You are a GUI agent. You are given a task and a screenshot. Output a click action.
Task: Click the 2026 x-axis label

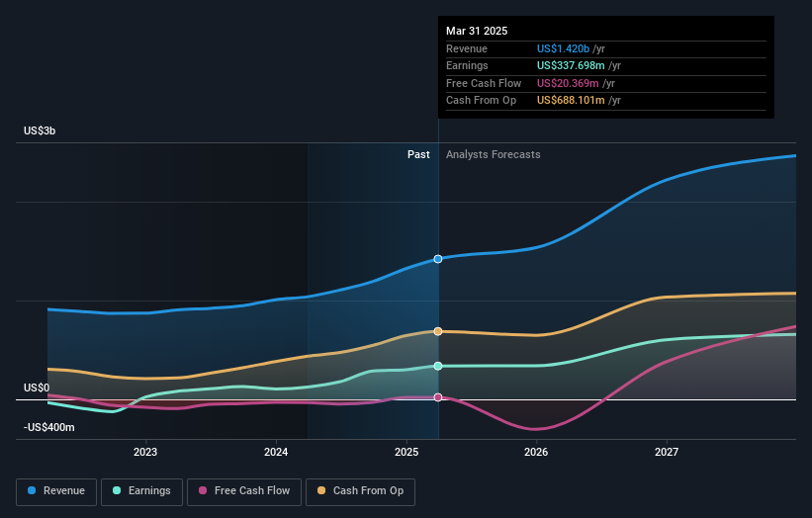click(536, 452)
